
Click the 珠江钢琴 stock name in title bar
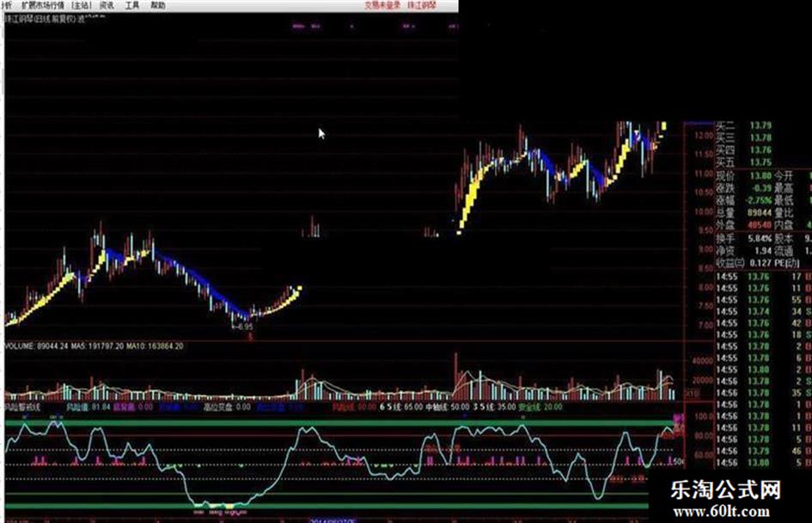422,5
